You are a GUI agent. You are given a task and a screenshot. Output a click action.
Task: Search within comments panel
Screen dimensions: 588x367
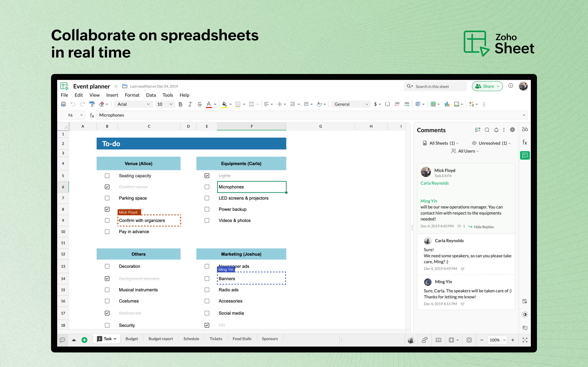coord(487,130)
